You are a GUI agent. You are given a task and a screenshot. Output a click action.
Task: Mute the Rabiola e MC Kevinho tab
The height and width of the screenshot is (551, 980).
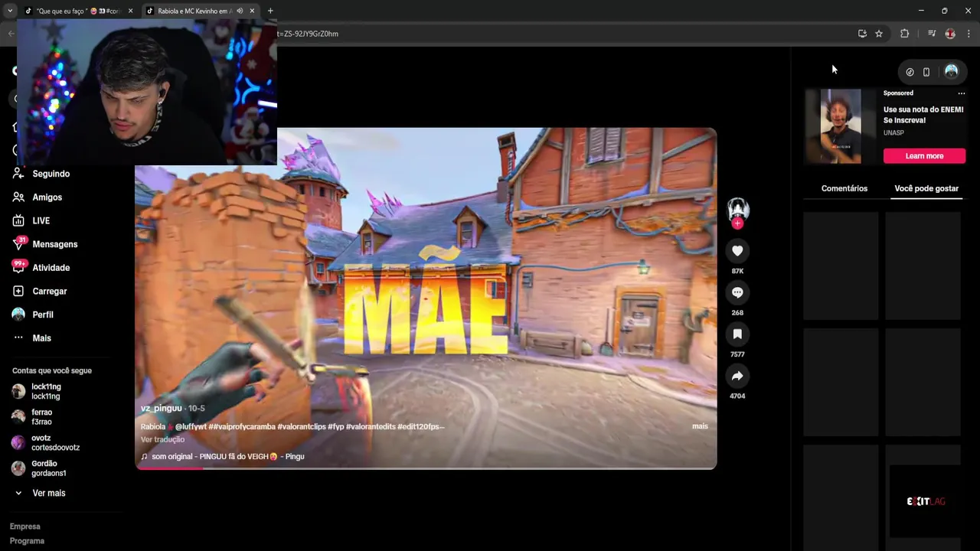pos(240,11)
